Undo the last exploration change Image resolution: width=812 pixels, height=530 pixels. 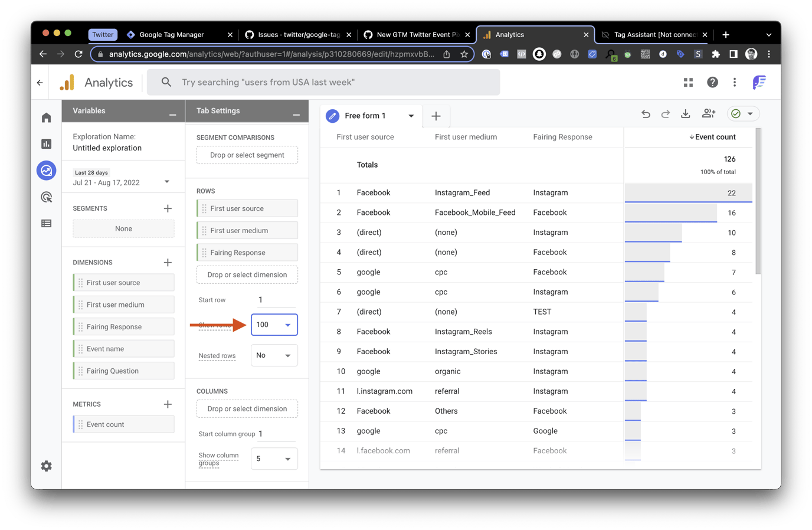646,114
